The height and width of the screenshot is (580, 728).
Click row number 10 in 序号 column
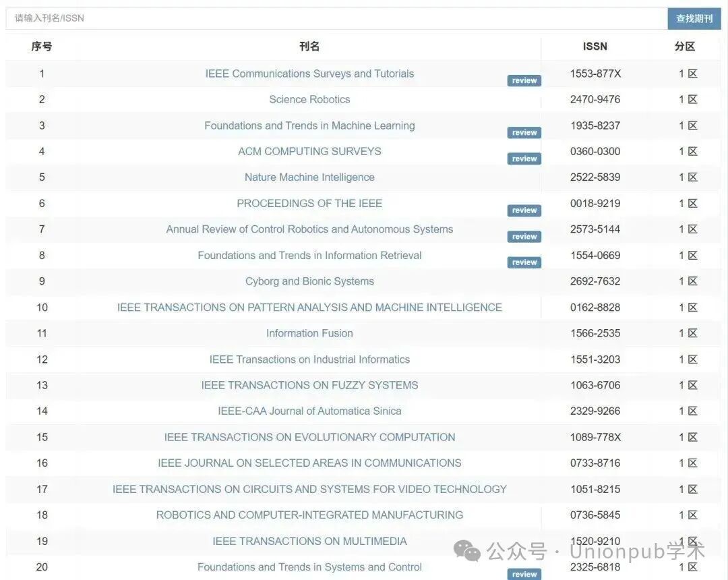point(42,308)
